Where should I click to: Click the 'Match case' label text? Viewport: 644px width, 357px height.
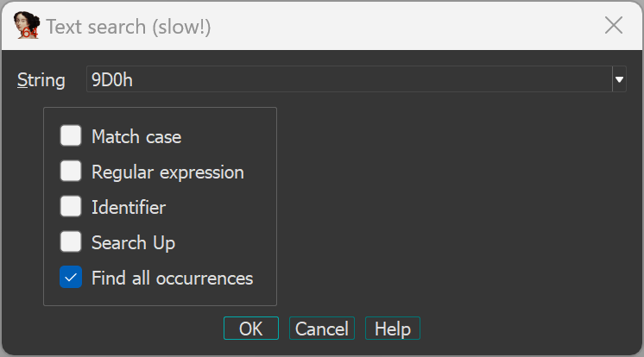(136, 136)
